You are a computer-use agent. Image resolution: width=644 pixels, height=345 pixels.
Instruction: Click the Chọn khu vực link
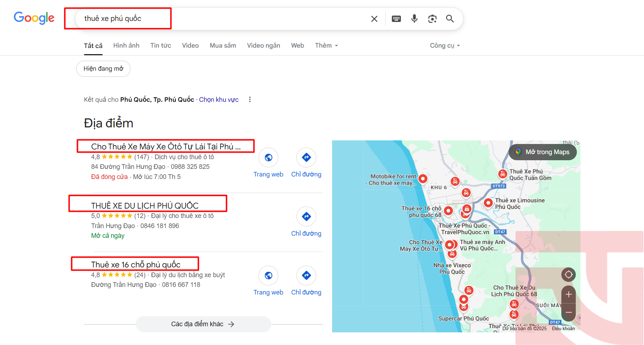click(219, 100)
